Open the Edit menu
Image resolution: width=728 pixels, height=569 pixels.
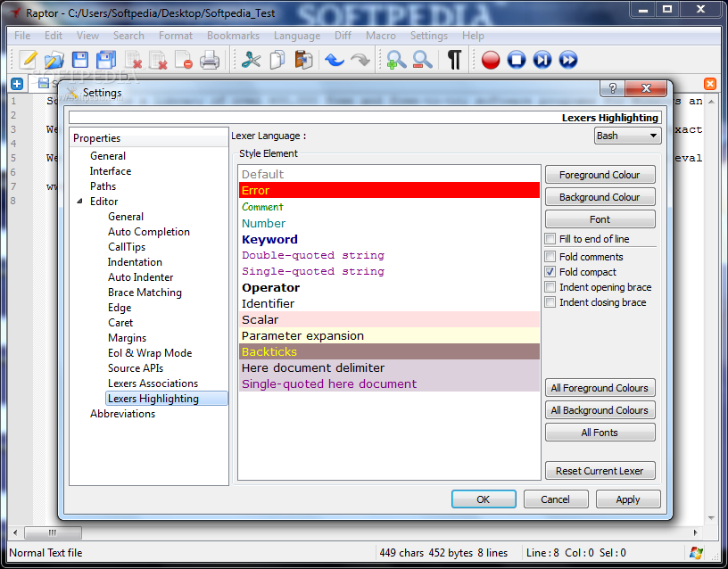(54, 36)
